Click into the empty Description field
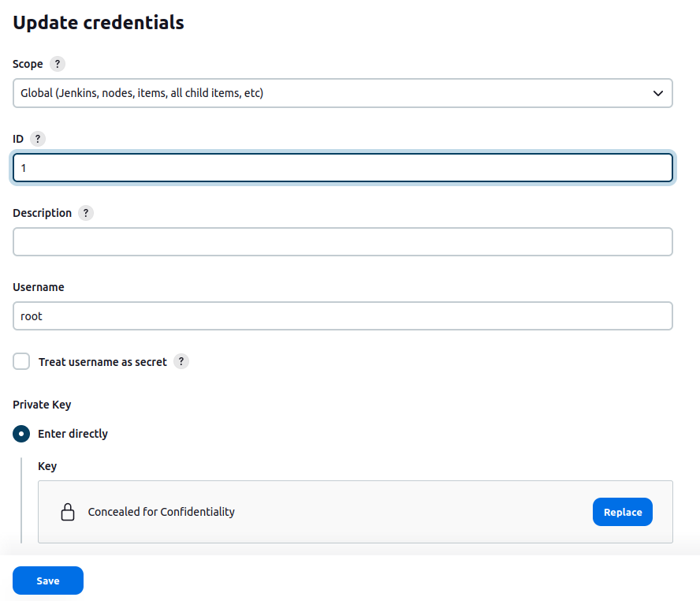Screen dimensions: 700x601 coord(342,242)
